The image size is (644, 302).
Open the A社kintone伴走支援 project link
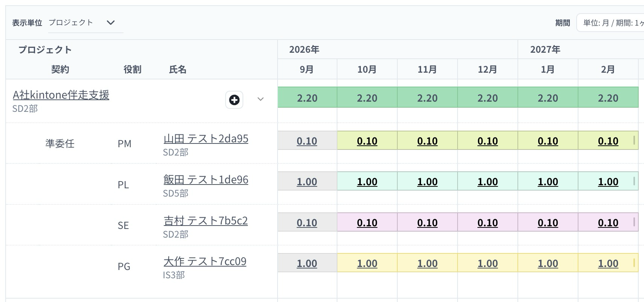point(61,95)
